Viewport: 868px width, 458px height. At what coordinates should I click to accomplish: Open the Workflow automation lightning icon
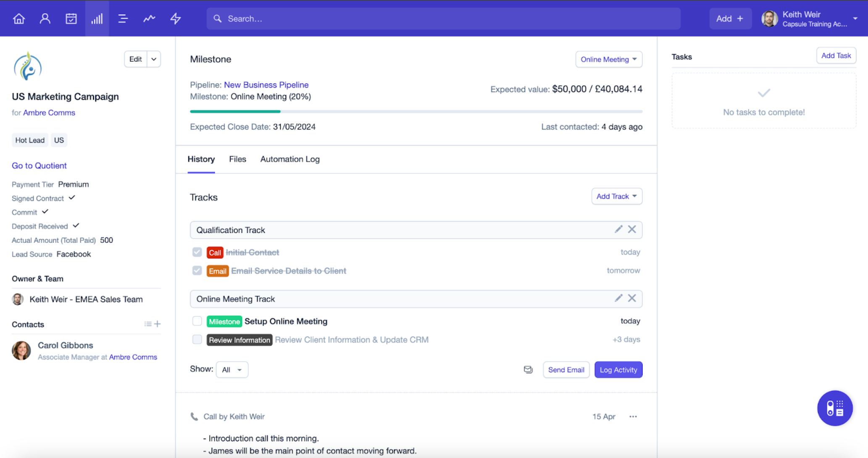[x=176, y=18]
